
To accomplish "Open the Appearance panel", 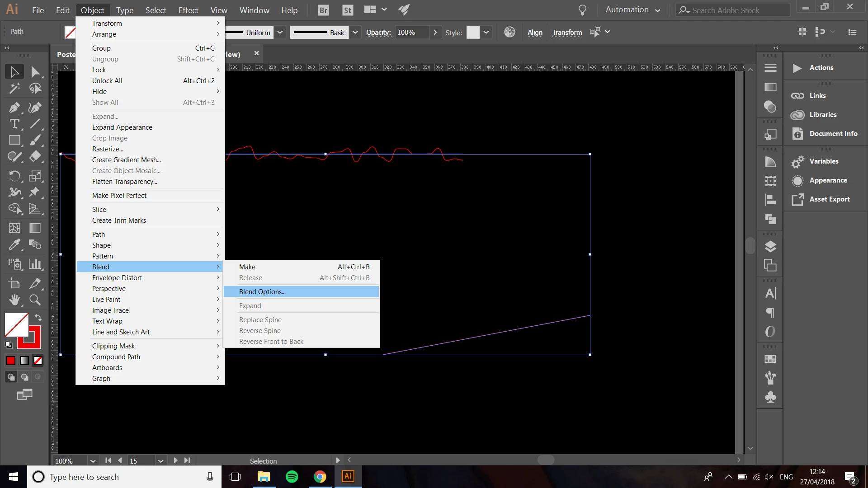I will 828,180.
